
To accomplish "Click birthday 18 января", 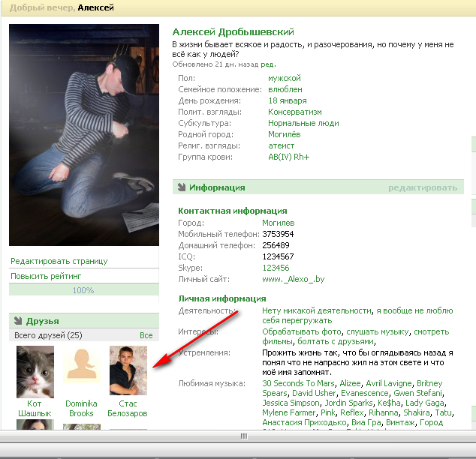I will (x=288, y=100).
